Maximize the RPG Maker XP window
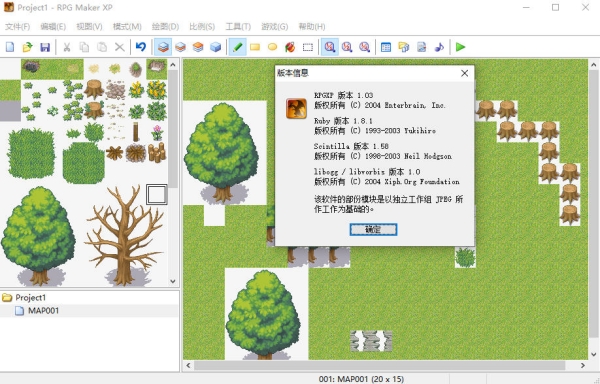This screenshot has width=600, height=384. point(556,7)
